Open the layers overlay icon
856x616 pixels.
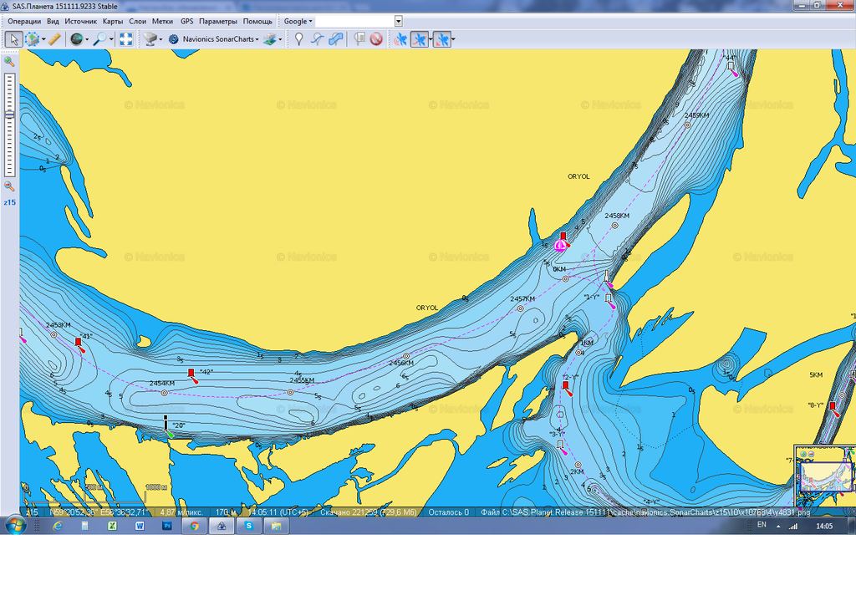[270, 39]
